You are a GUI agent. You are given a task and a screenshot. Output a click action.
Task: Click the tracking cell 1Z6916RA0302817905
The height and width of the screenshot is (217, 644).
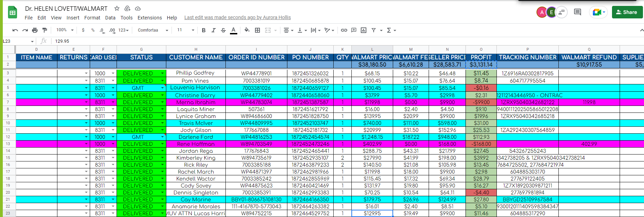[x=527, y=73]
